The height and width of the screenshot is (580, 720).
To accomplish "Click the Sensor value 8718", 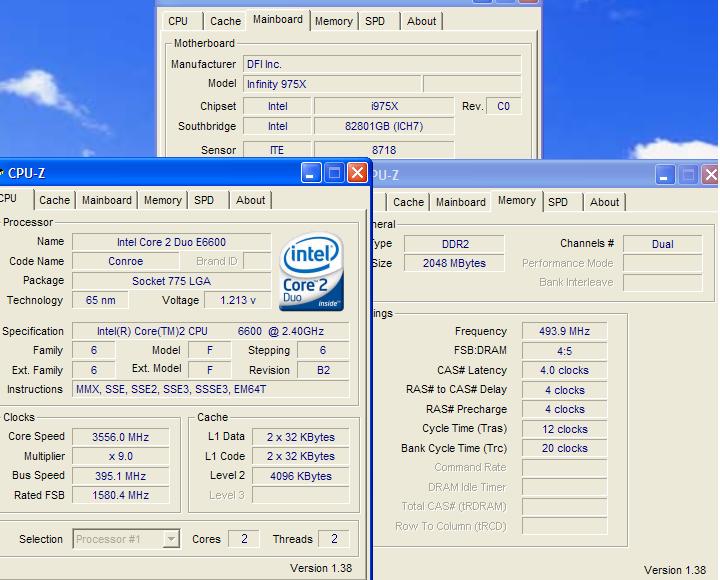I will [x=384, y=150].
